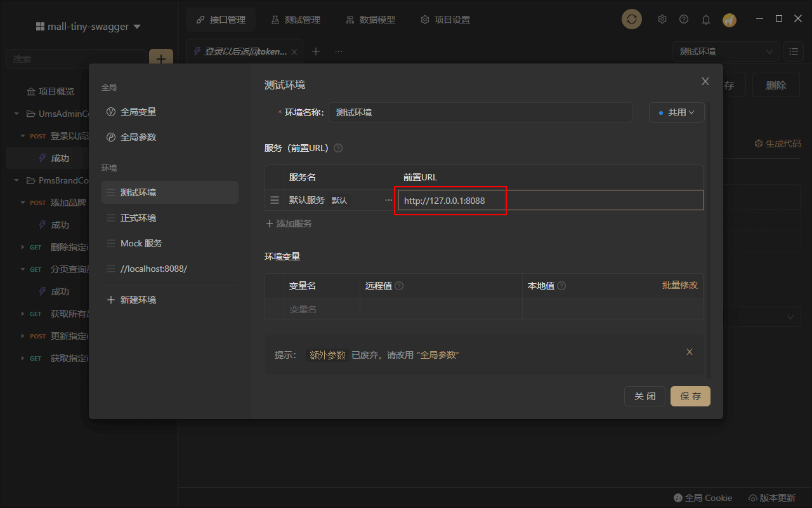The width and height of the screenshot is (812, 508).
Task: Select the Mock 服务 environment
Action: [141, 243]
